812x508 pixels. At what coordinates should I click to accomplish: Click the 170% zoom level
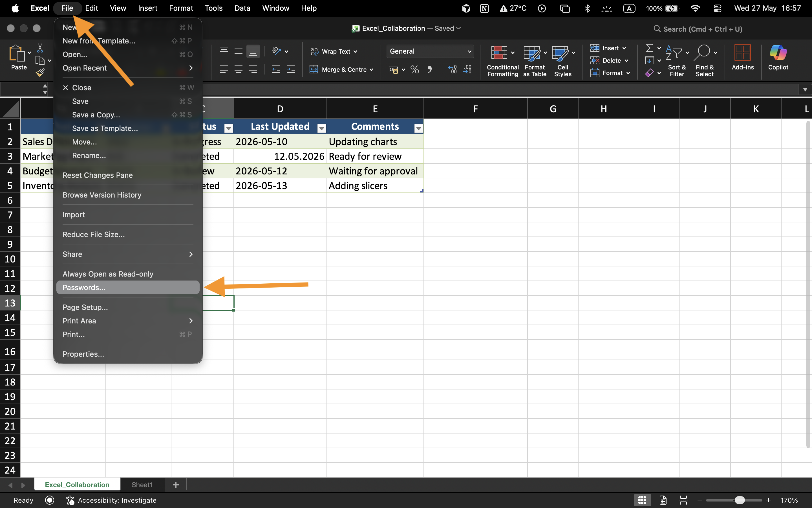[789, 500]
